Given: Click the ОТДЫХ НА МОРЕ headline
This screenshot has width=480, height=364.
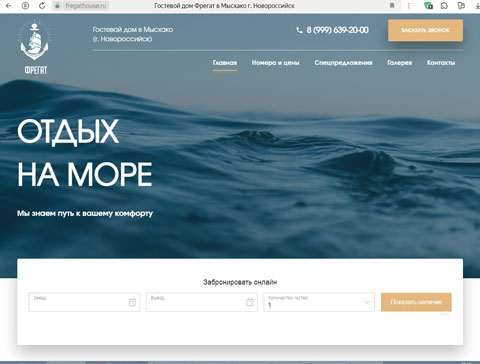Looking at the screenshot, I should (x=85, y=153).
